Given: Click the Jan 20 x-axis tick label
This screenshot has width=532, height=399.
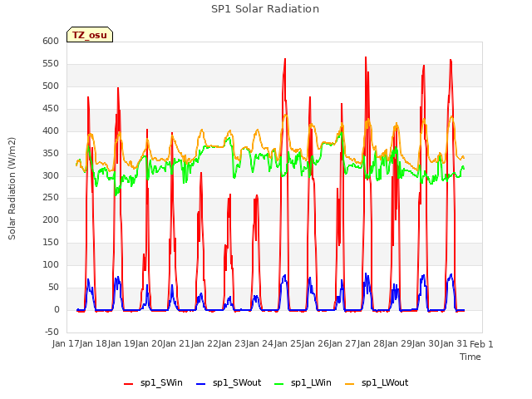Looking at the screenshot, I should 150,343.
